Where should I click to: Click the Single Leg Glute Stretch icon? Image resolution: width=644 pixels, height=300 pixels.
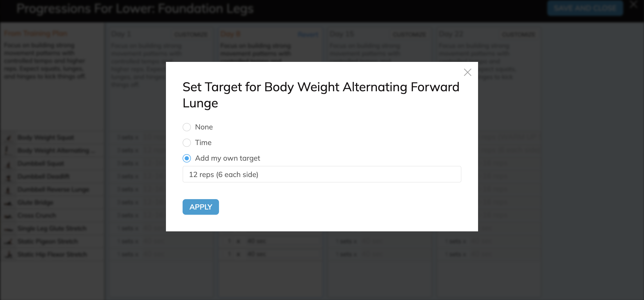(x=9, y=229)
